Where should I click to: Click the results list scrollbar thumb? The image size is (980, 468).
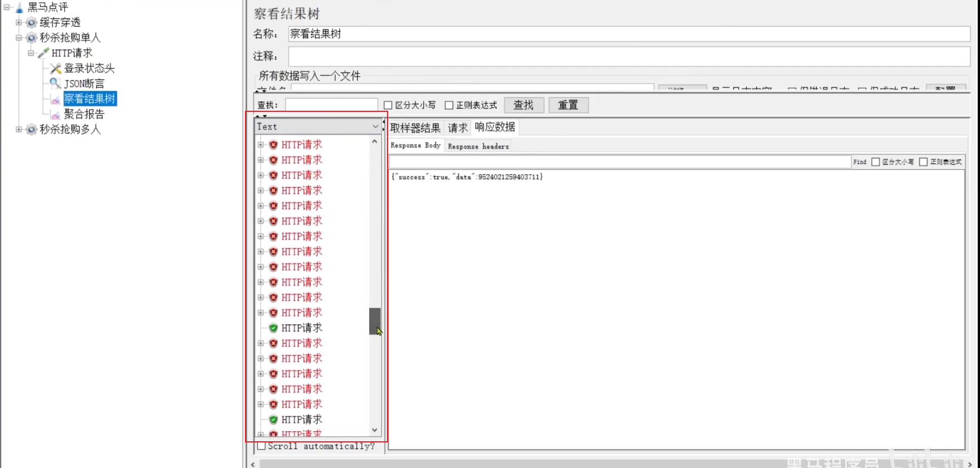click(x=375, y=321)
